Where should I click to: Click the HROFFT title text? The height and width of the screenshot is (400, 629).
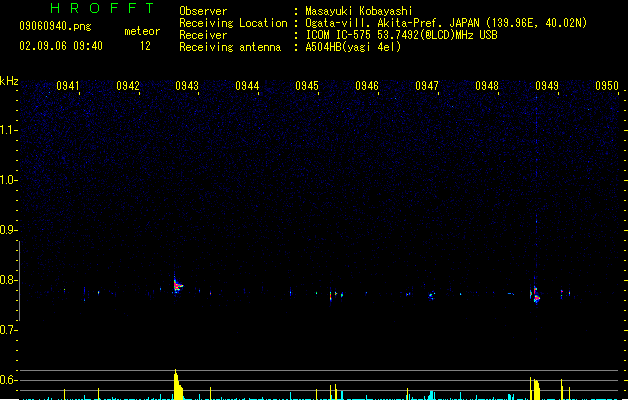coord(102,8)
